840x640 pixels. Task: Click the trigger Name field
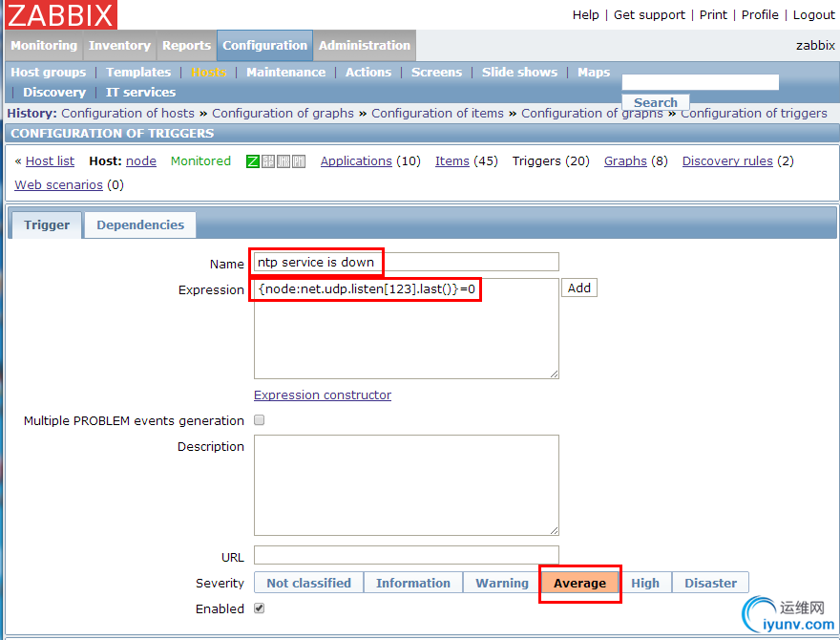coord(406,262)
